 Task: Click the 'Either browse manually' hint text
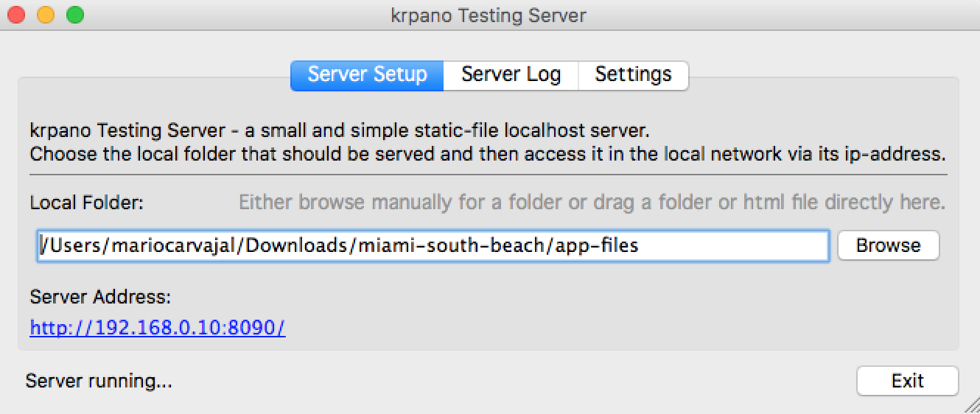tap(592, 202)
